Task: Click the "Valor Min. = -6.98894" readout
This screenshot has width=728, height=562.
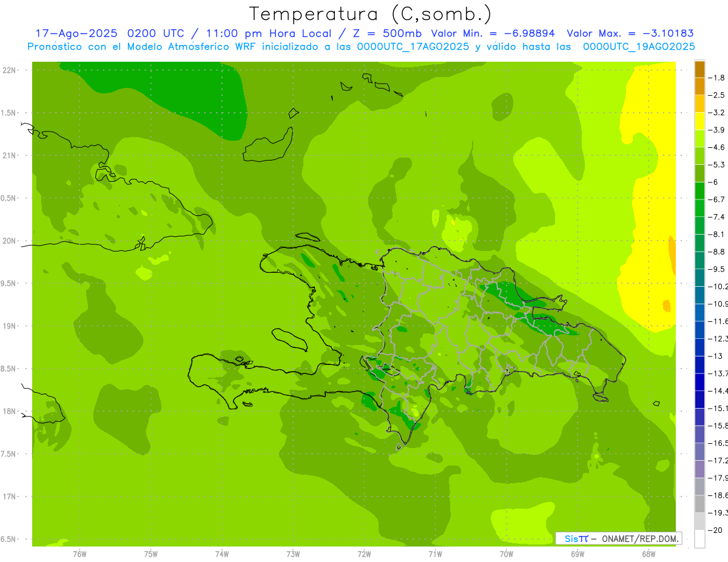Action: (x=493, y=33)
